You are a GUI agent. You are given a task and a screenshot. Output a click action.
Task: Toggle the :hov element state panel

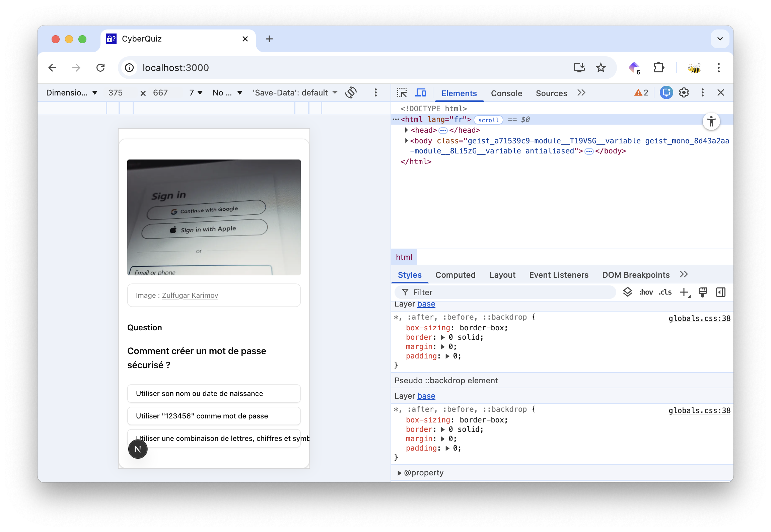646,292
